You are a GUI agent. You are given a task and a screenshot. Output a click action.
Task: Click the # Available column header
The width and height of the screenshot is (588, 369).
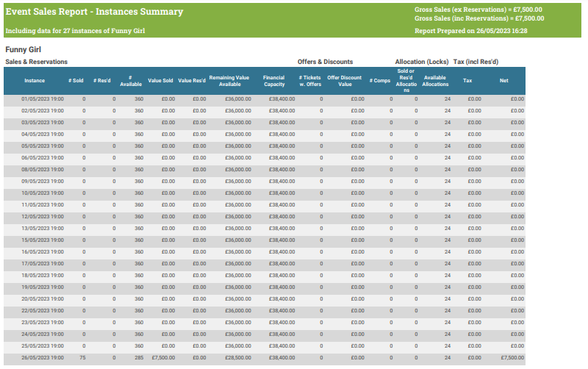coord(131,81)
